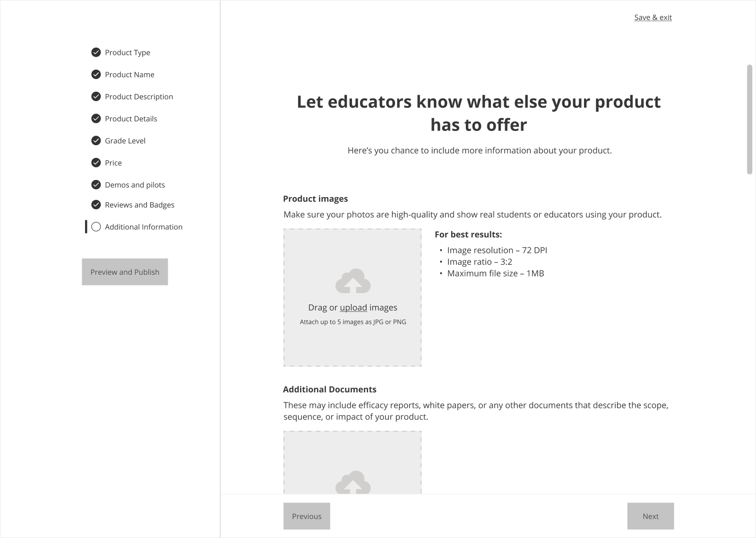Click the vertical page scrollbar thumb
Viewport: 756px width, 538px height.
[x=749, y=119]
